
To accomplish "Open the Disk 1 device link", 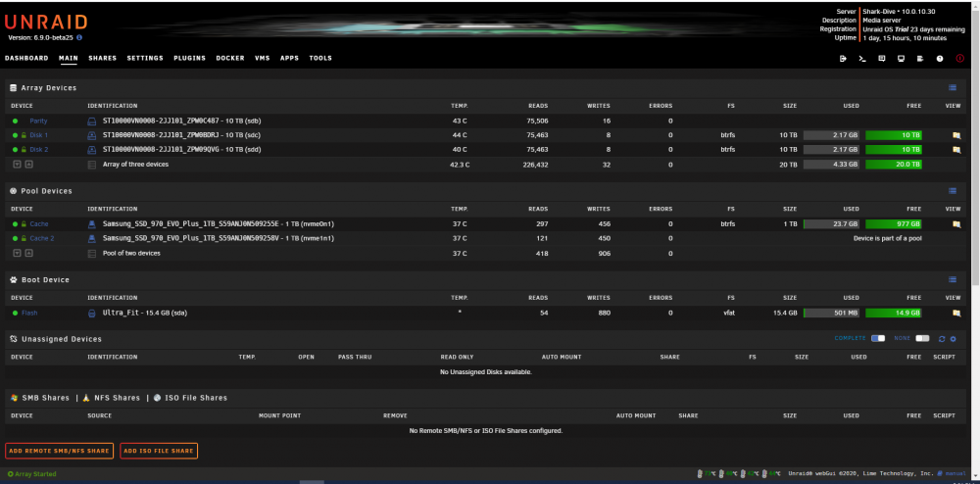I will [39, 135].
